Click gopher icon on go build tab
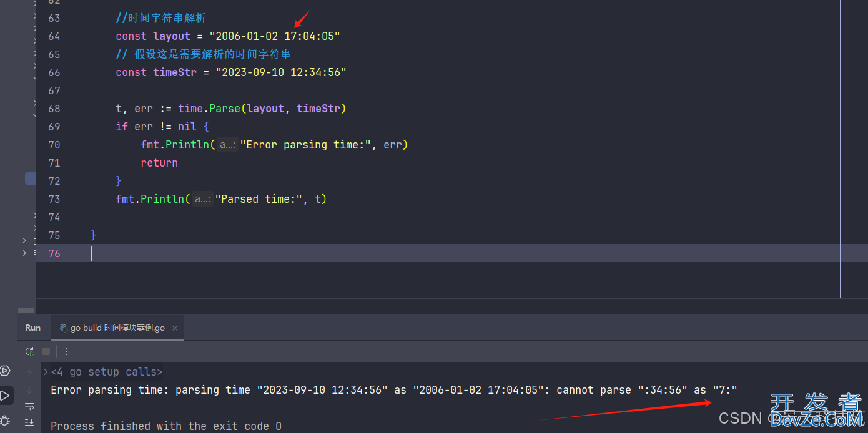868x433 pixels. [64, 328]
